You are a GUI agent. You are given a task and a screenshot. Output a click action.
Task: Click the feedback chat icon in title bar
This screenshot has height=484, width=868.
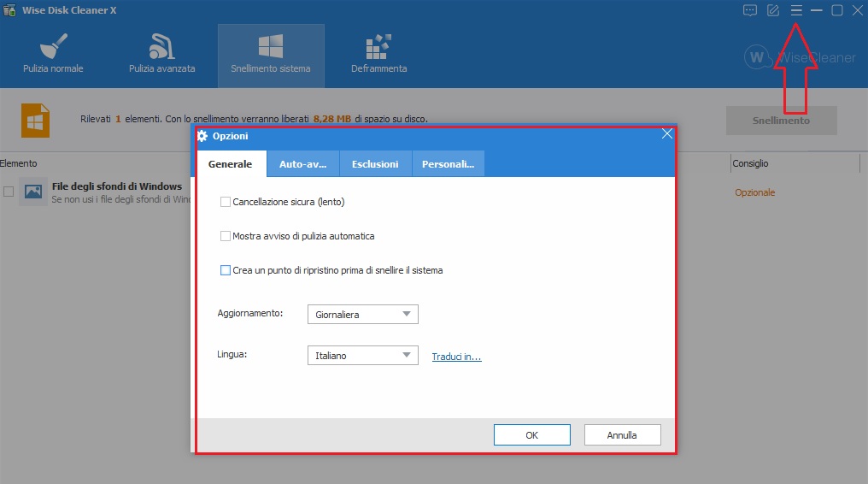749,10
